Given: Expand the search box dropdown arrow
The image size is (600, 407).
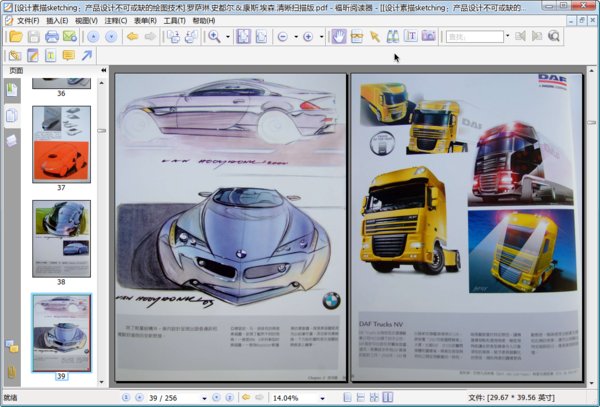Looking at the screenshot, I should coord(507,37).
